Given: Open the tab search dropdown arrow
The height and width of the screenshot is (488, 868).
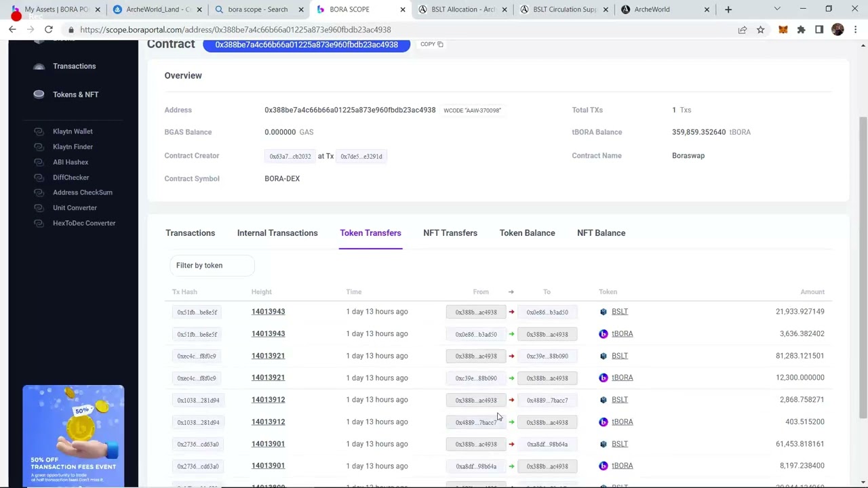Looking at the screenshot, I should pyautogui.click(x=777, y=9).
